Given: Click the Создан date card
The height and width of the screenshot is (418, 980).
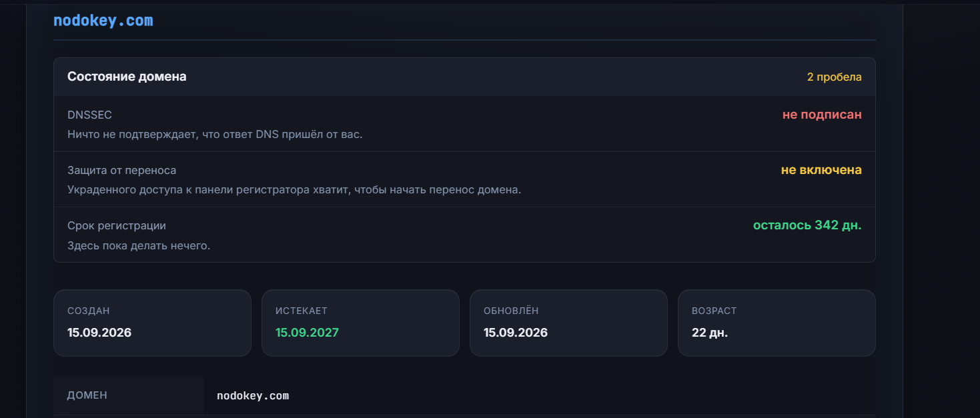Looking at the screenshot, I should click(x=152, y=323).
